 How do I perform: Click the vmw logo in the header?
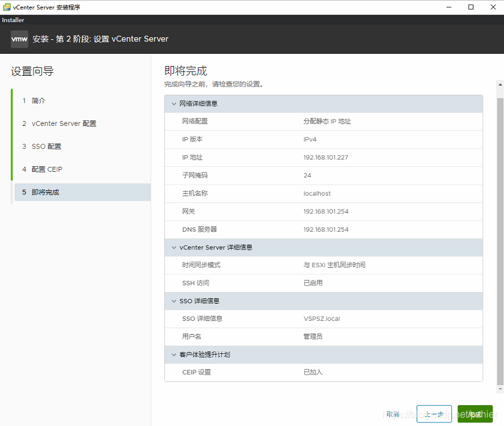click(x=20, y=39)
